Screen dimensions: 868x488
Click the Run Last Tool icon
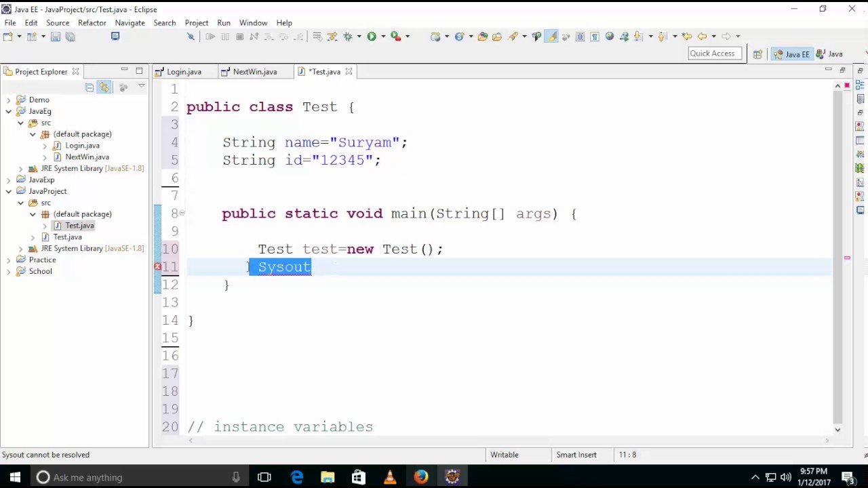tap(395, 37)
